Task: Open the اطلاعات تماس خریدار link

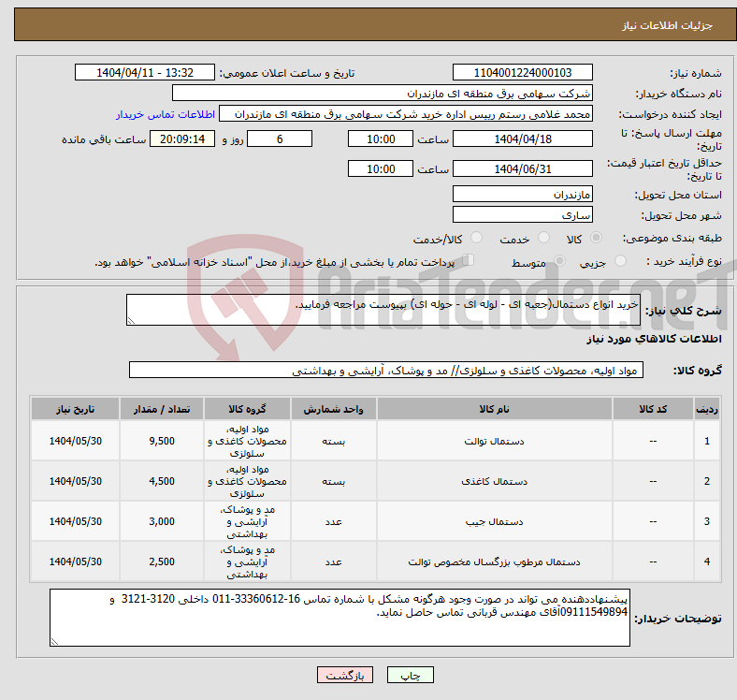Action: (x=166, y=114)
